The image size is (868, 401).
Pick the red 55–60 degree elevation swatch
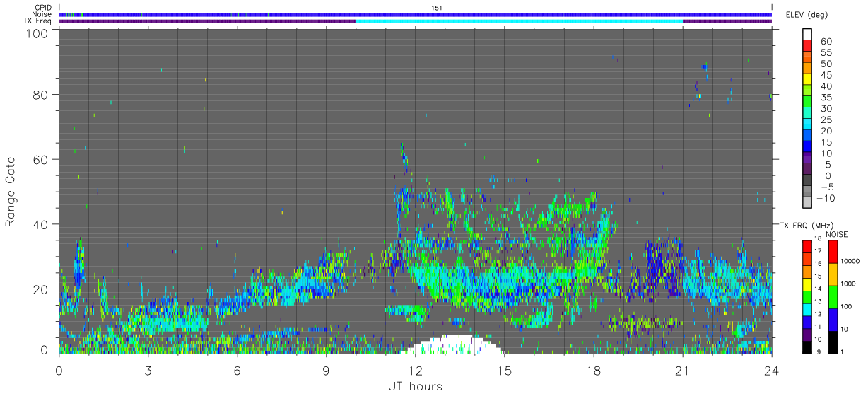(x=807, y=47)
